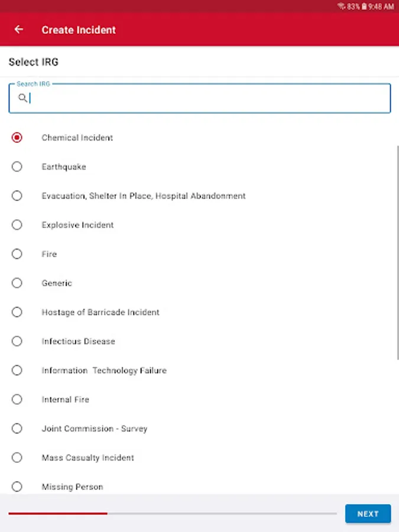Select Information Technology Failure option

[x=17, y=370]
